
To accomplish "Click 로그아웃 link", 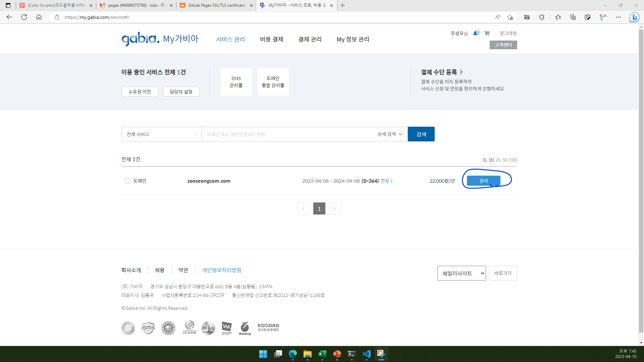I will pyautogui.click(x=508, y=33).
